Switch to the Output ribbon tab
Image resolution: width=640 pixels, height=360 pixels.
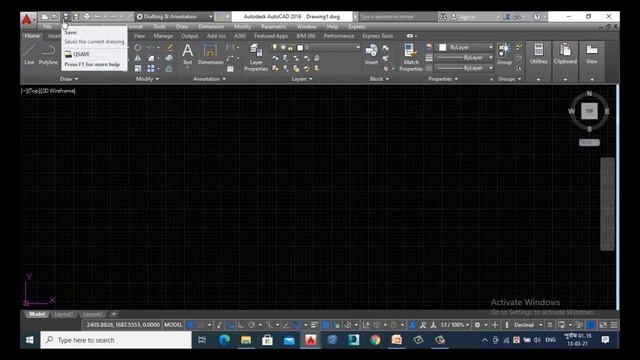point(190,36)
